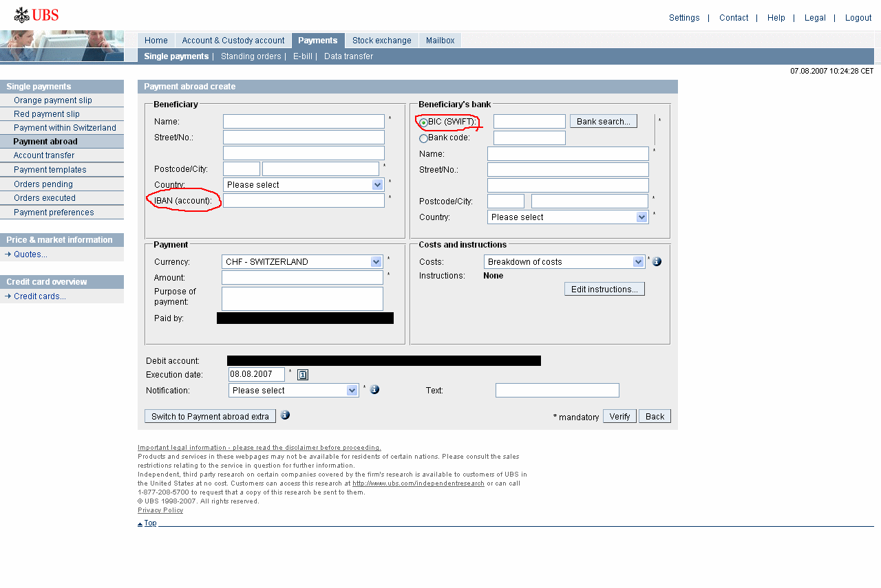Click Beneficiary first Street/No. field
This screenshot has height=588, width=881.
tap(304, 137)
